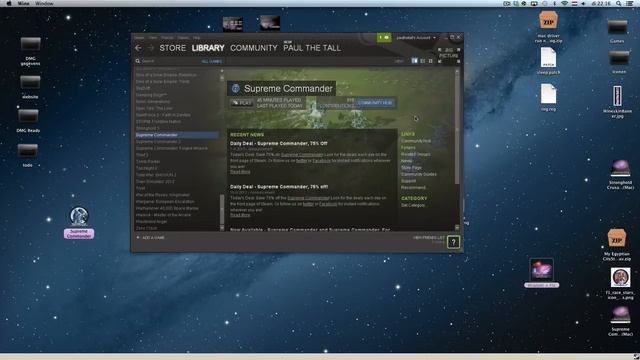Select the todo folder on desktop
Screen dimensions: 640x360
click(x=28, y=151)
